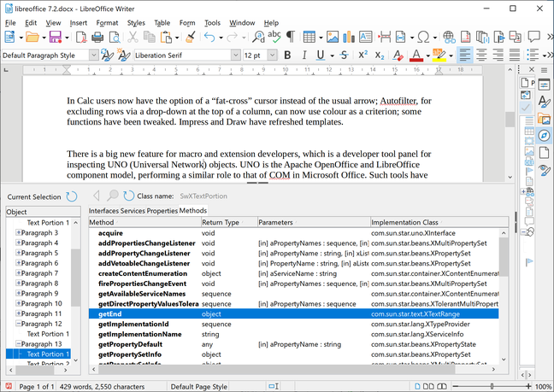Click the Parameters column header
This screenshot has height=392, width=554.
(314, 222)
